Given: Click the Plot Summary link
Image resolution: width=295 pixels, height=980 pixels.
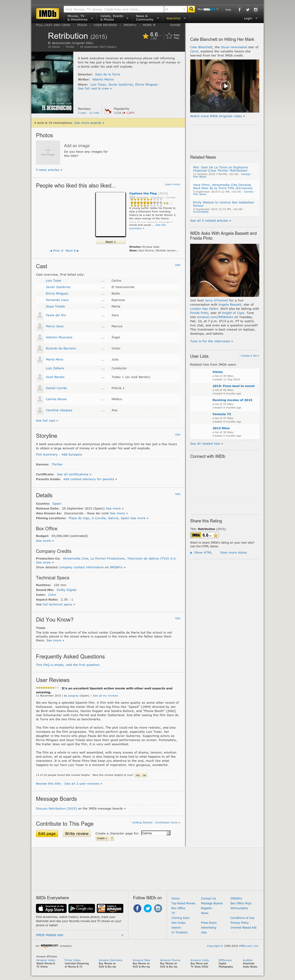Looking at the screenshot, I should [47, 454].
